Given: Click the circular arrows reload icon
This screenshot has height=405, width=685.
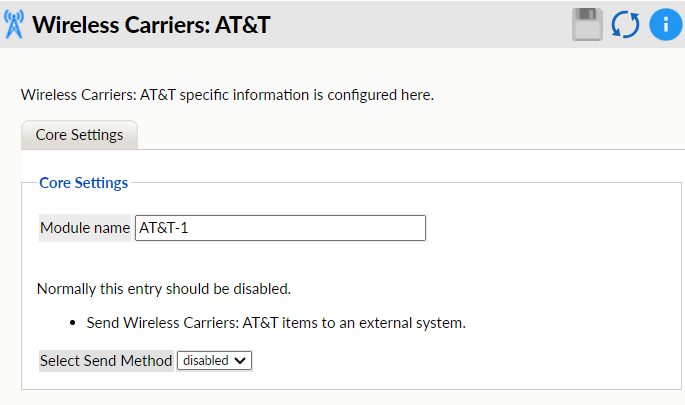Looking at the screenshot, I should [626, 24].
